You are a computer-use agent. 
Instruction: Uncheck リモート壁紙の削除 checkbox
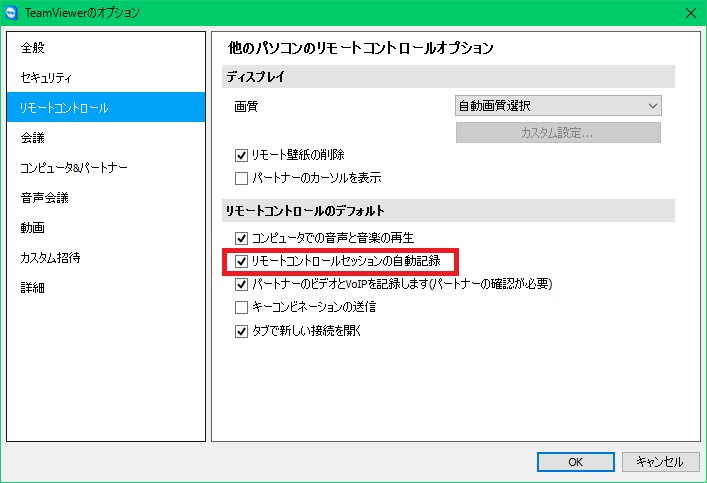pos(242,156)
